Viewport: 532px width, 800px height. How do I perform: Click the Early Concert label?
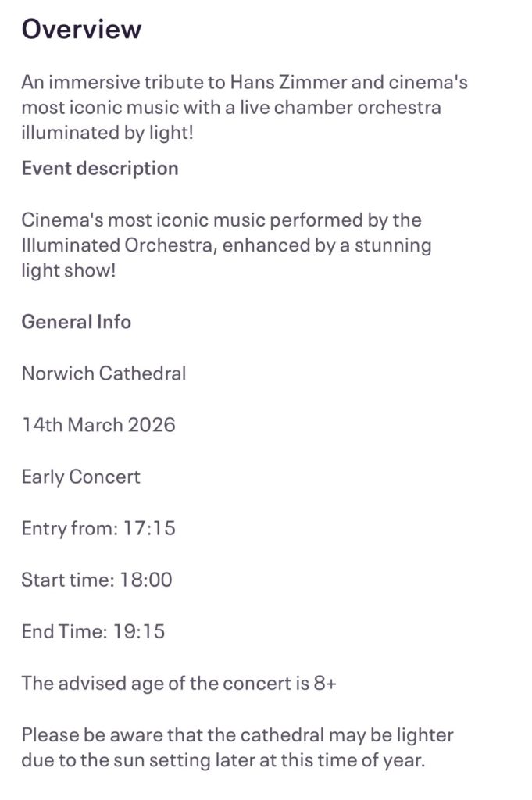point(81,477)
